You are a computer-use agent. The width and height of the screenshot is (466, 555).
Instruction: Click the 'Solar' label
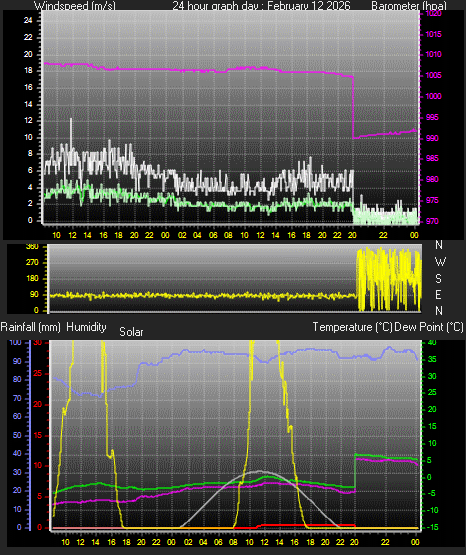pos(131,332)
